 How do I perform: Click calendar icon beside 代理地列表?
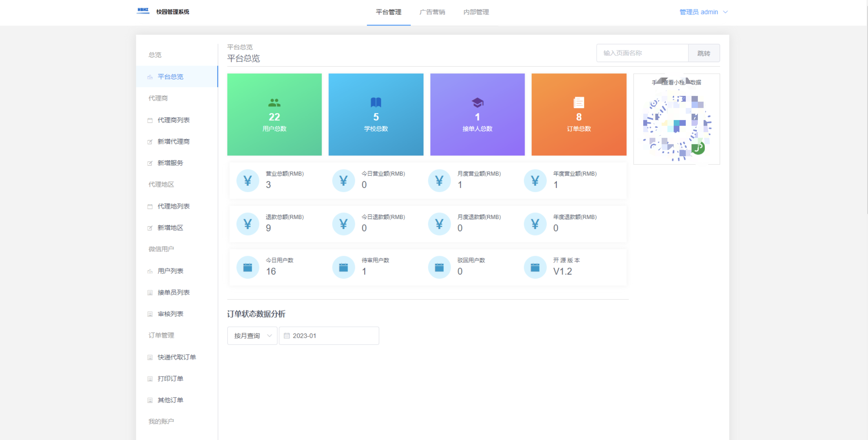point(150,207)
